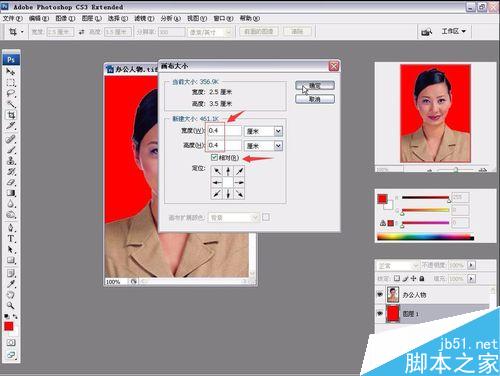500x376 pixels.
Task: Click the foreground swatch in Color panel
Action: point(382,199)
